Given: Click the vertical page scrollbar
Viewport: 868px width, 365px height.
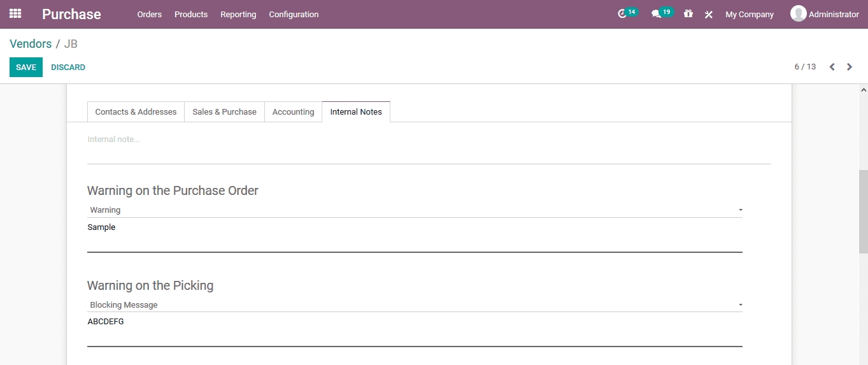Looking at the screenshot, I should (863, 210).
